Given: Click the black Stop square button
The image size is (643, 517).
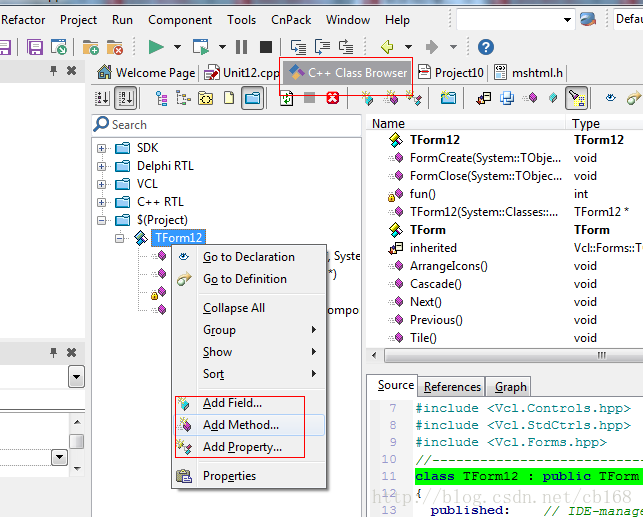Looking at the screenshot, I should [x=266, y=47].
